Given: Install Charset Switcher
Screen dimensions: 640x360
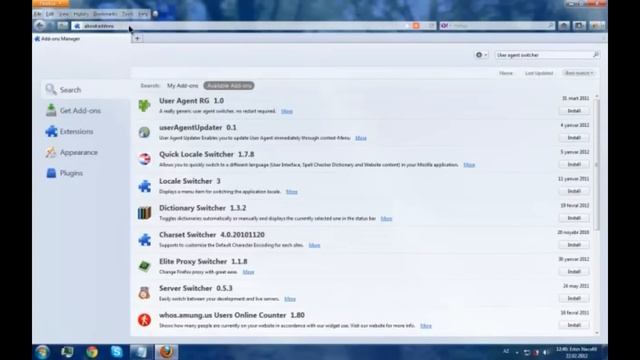Looking at the screenshot, I should [574, 244].
